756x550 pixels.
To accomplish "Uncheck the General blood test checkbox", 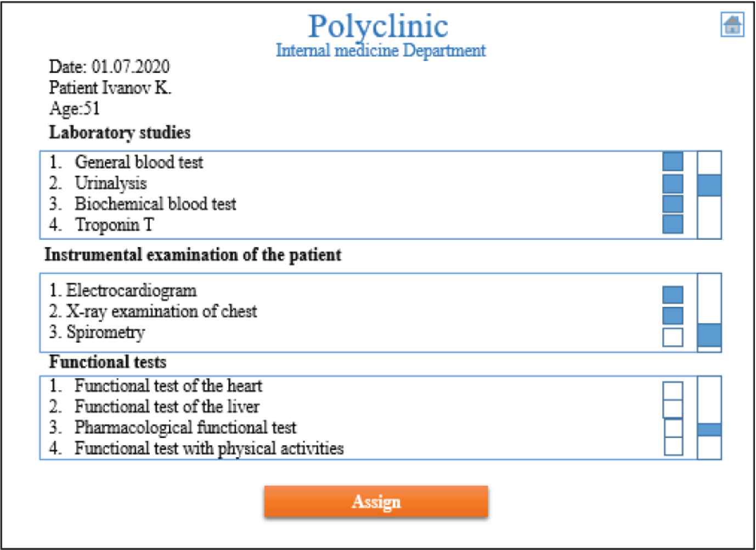I will point(673,161).
